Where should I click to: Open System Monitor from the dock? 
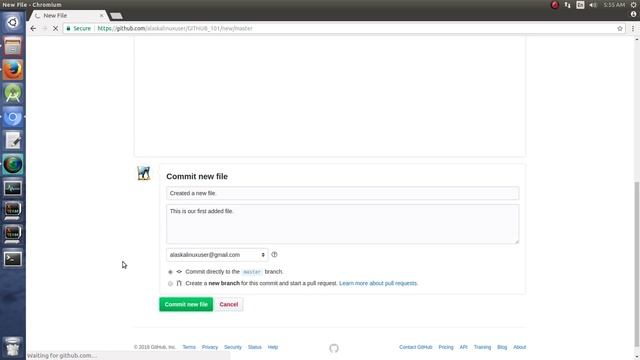13,188
